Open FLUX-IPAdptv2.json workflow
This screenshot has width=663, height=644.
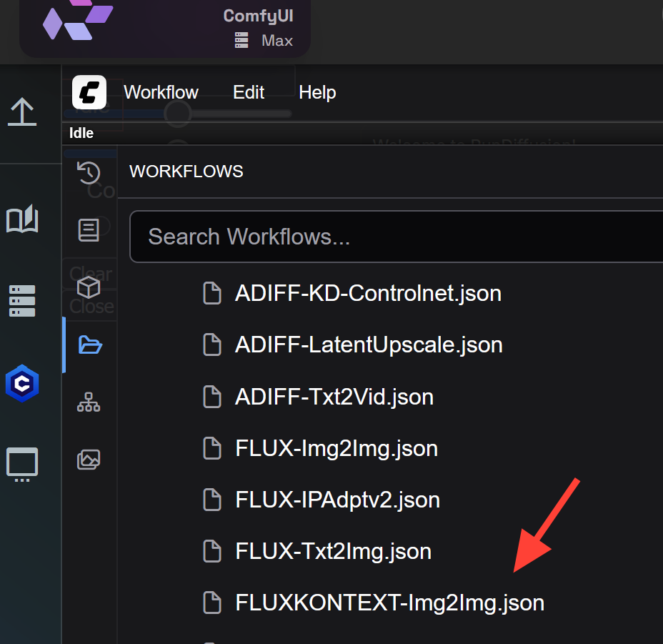pyautogui.click(x=338, y=500)
